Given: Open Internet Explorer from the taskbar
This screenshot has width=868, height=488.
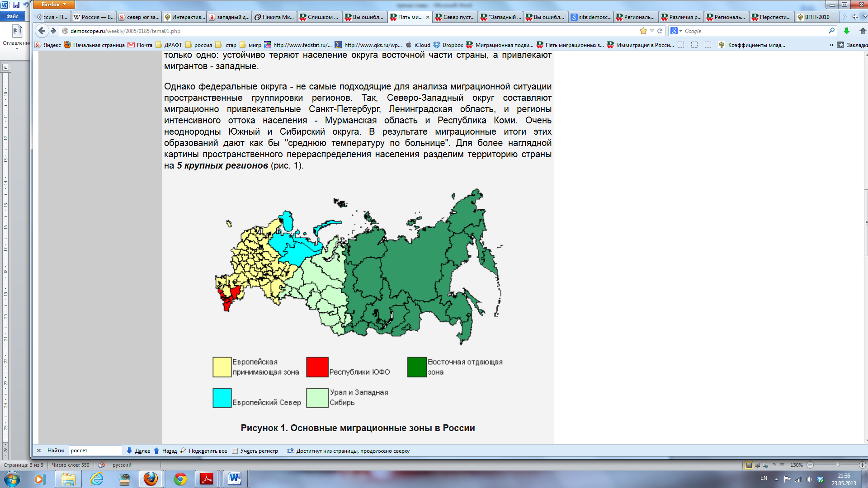Looking at the screenshot, I should (x=96, y=479).
